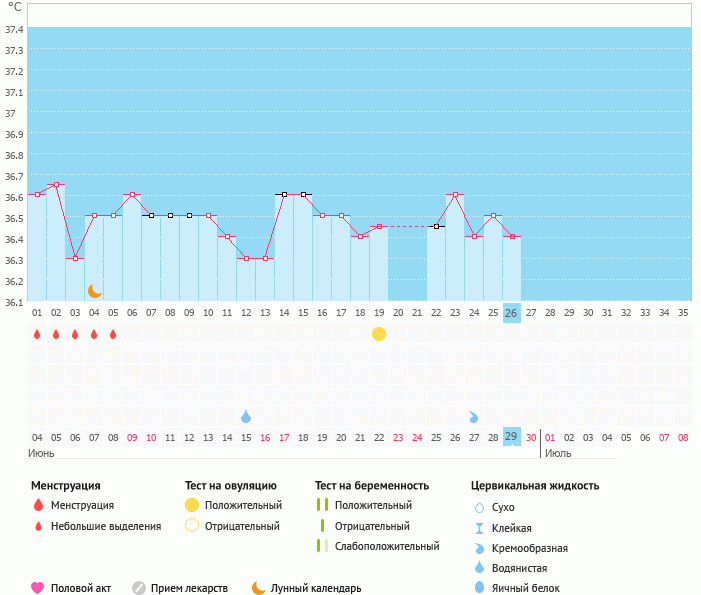Select highlighted cycle day 26
Image resolution: width=701 pixels, height=595 pixels.
(x=511, y=313)
